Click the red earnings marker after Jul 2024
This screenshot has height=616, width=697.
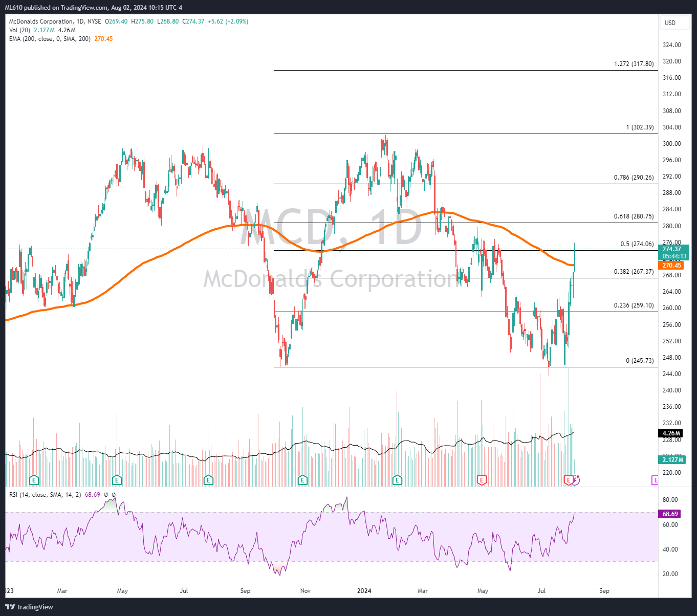[568, 480]
